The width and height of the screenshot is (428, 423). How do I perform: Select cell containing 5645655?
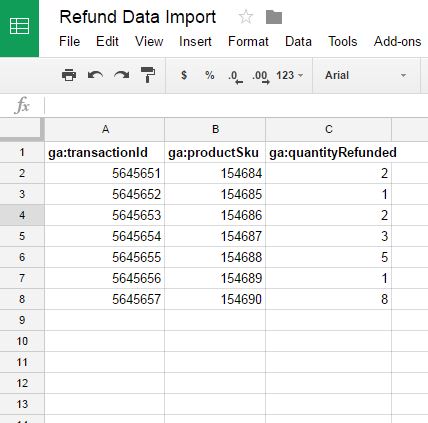[x=105, y=257]
